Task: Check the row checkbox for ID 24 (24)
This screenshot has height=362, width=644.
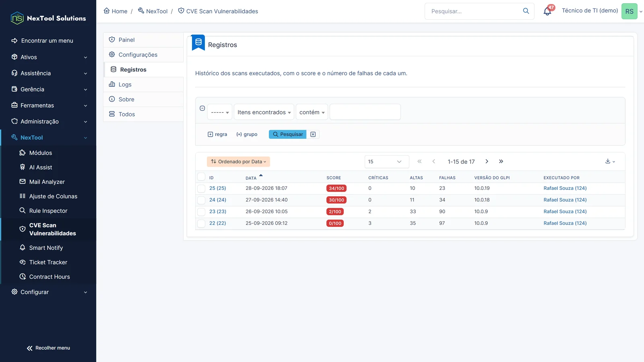Action: pos(201,200)
